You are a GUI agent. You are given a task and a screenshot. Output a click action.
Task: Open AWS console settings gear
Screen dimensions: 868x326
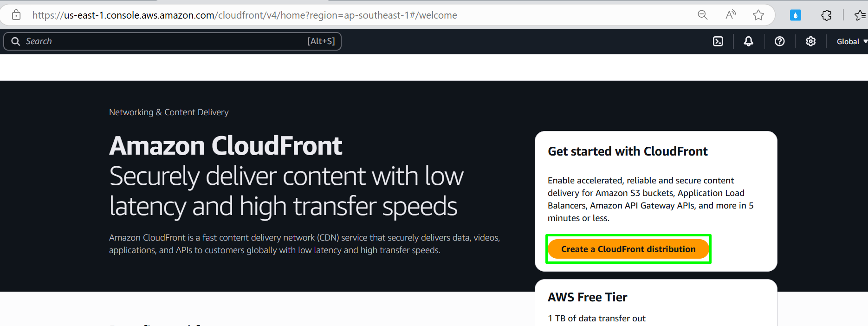(810, 41)
